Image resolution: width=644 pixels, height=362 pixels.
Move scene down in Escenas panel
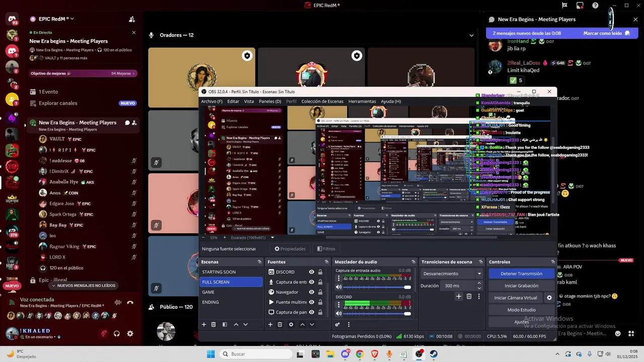coord(246,325)
